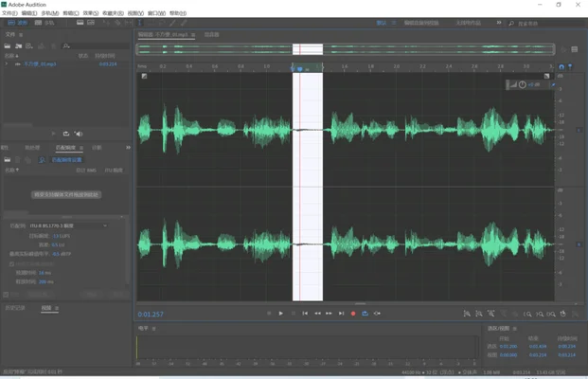Click the Files panel menu icon

coord(21,34)
